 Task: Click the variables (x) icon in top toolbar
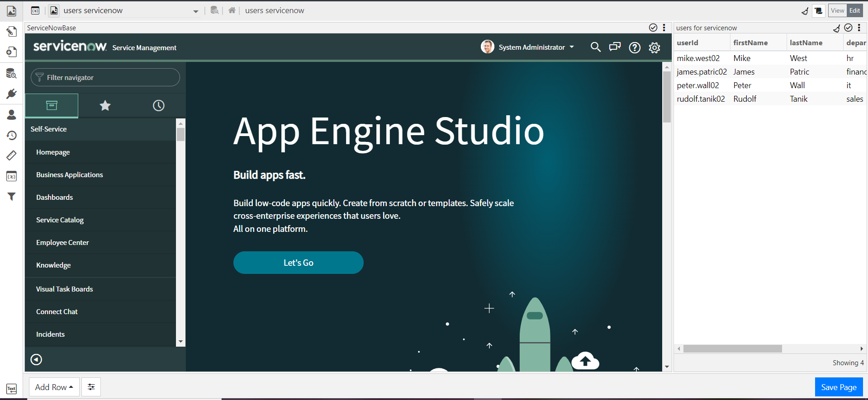point(35,10)
